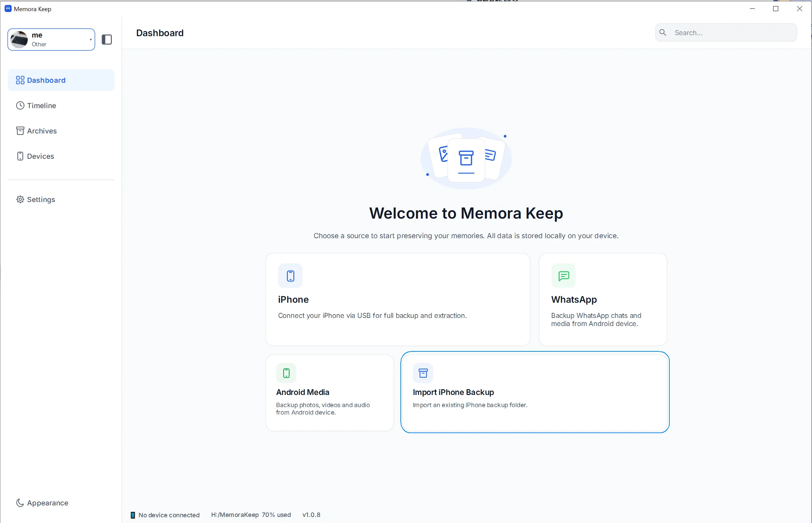Open the Devices section
Image resolution: width=812 pixels, height=523 pixels.
pos(61,156)
